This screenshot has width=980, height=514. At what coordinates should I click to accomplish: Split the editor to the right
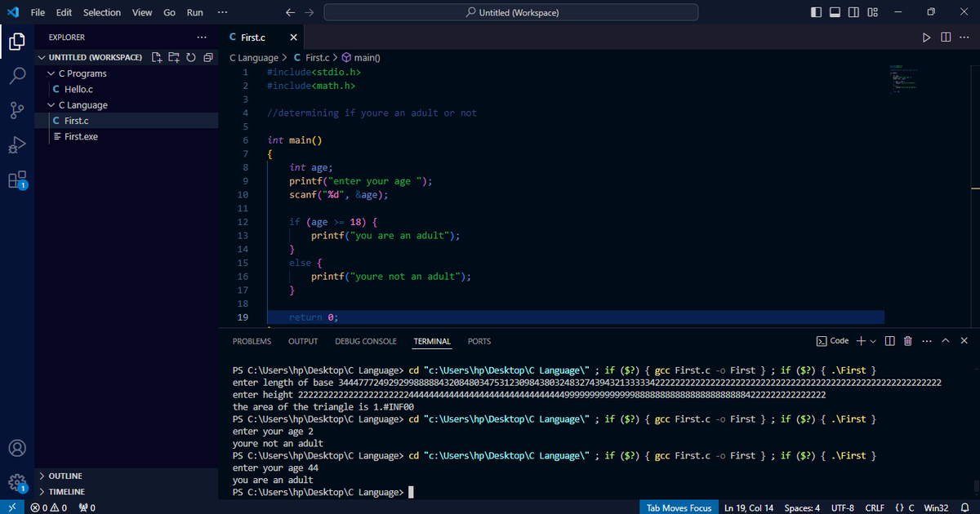point(946,38)
